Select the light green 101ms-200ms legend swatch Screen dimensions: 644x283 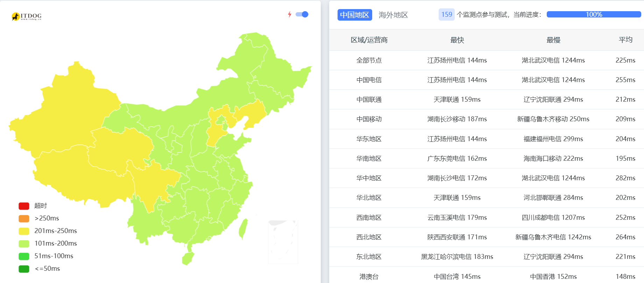coord(24,244)
